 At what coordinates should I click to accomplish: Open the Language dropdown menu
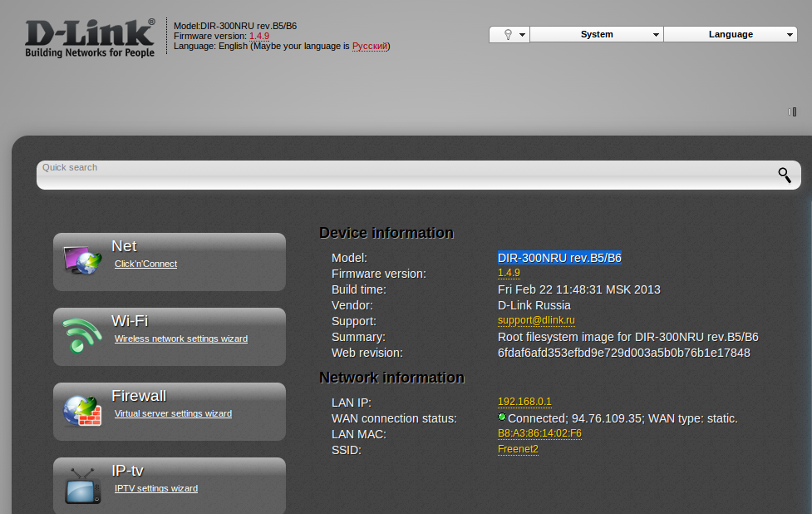(731, 34)
